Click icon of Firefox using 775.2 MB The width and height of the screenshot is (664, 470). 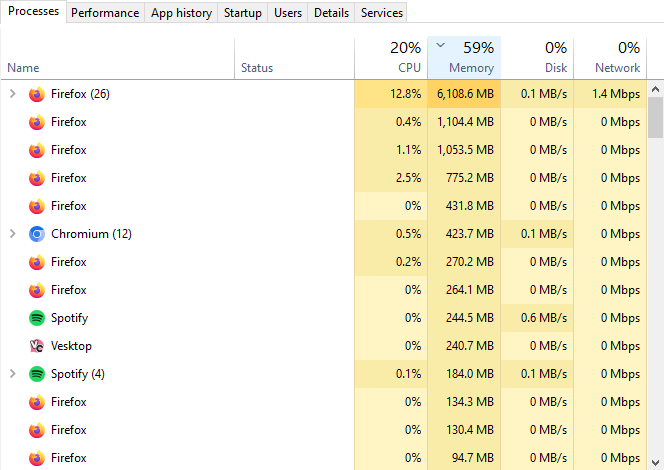(37, 178)
